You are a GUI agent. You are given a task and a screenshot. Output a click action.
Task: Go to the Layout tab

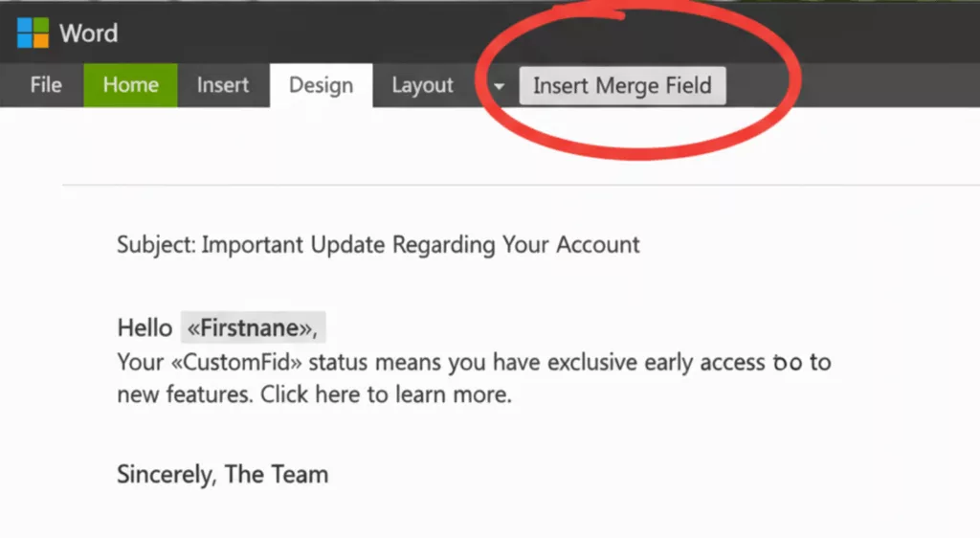coord(422,85)
